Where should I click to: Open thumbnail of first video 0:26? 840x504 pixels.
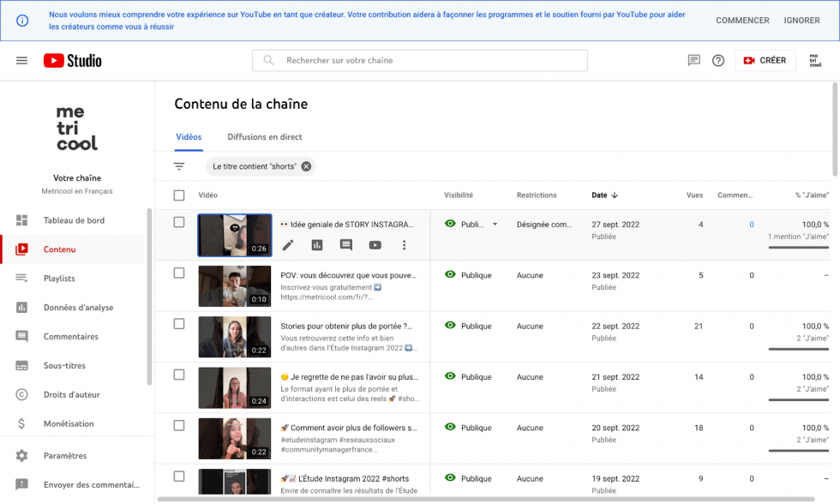pyautogui.click(x=235, y=235)
